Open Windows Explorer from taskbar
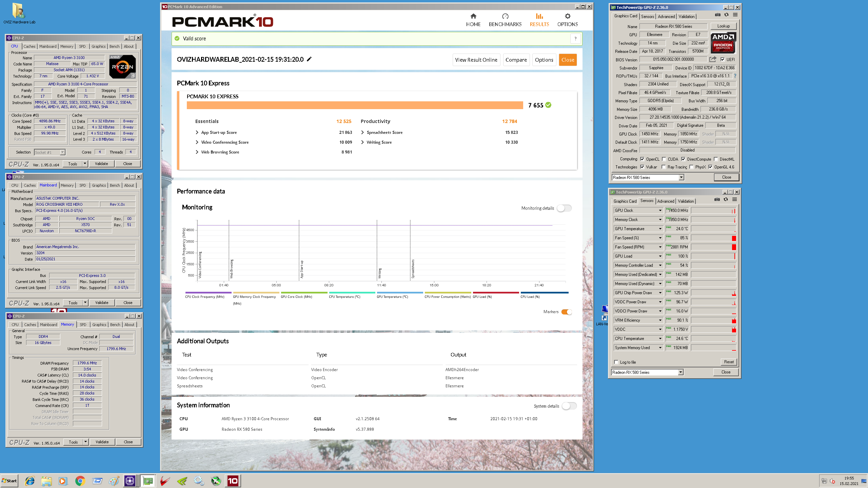This screenshot has height=488, width=868. (46, 481)
